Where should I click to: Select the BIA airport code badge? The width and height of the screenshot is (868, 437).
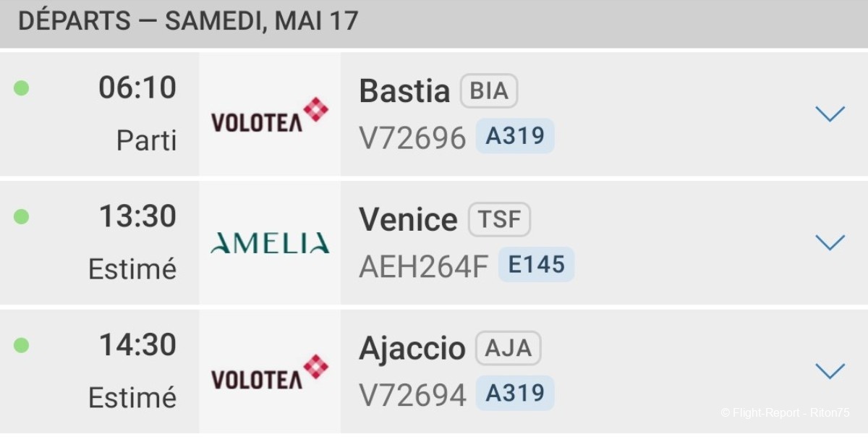pyautogui.click(x=489, y=91)
